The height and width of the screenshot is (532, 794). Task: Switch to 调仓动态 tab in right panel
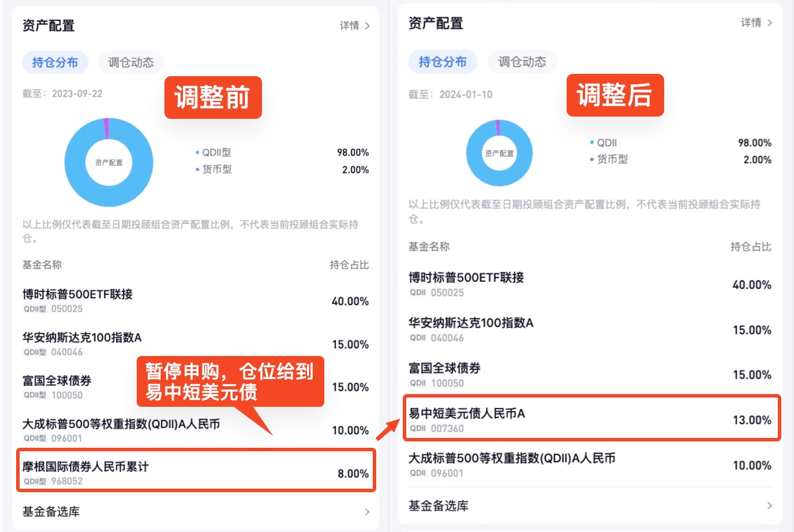tap(522, 62)
